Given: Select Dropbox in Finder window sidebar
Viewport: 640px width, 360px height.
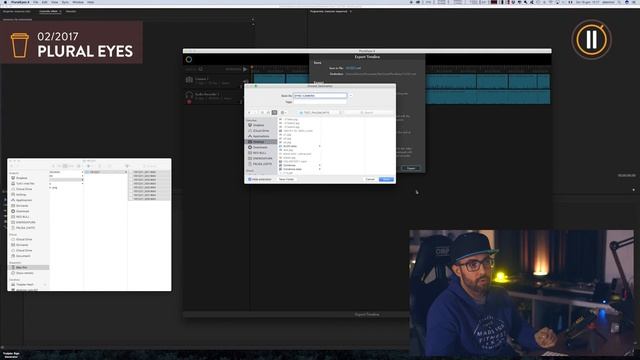Looking at the screenshot, I should pos(22,178).
